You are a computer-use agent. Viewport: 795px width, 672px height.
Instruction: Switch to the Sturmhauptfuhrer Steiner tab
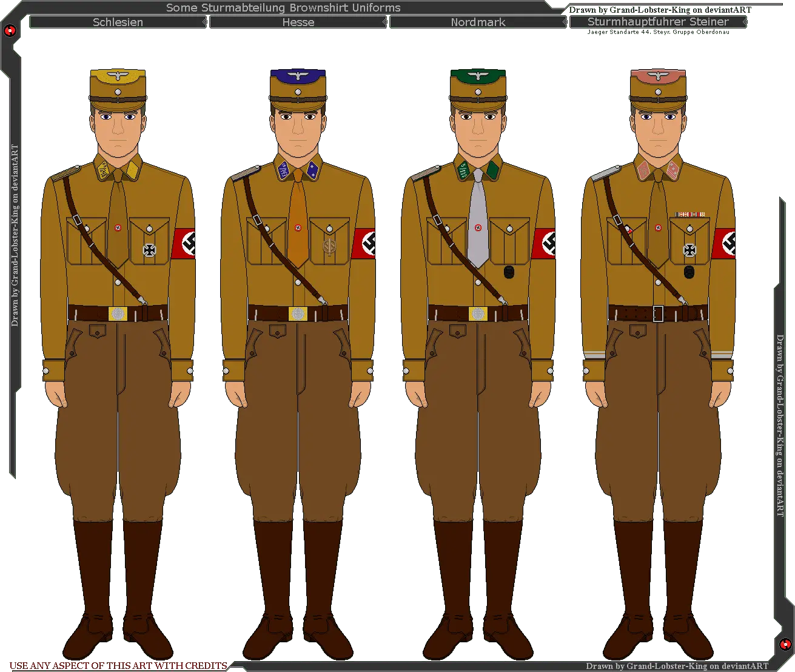point(658,22)
